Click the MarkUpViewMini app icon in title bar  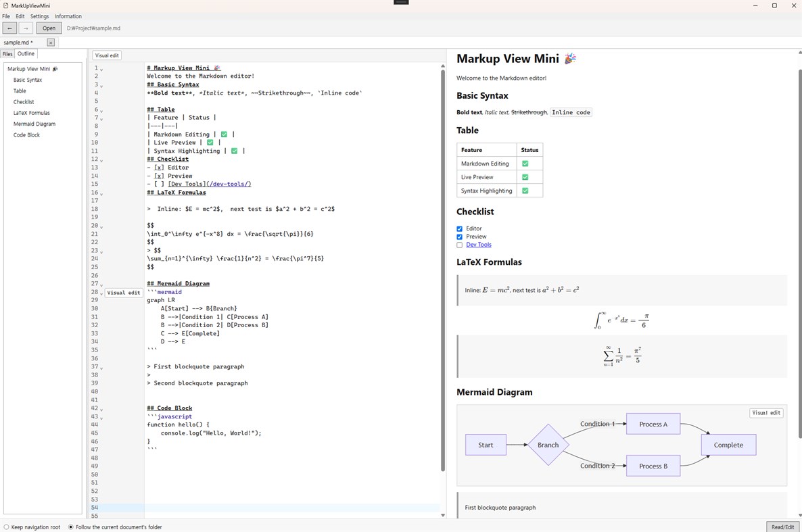(5, 5)
